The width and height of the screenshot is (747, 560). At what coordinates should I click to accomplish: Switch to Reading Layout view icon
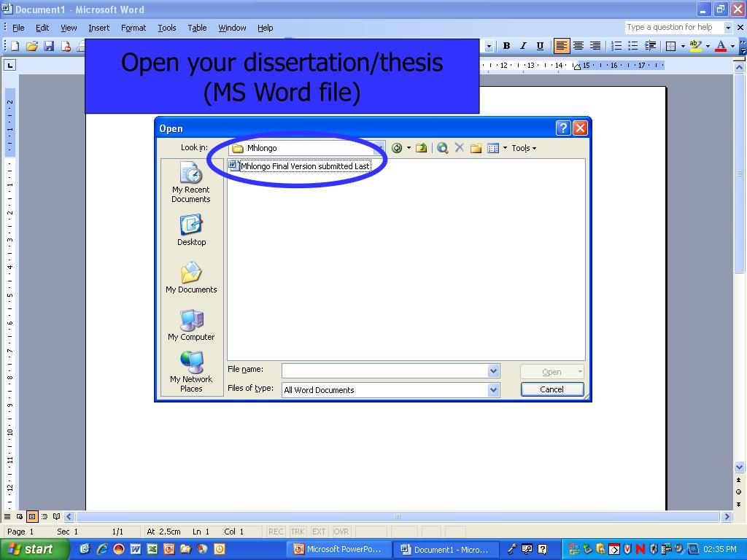pos(57,517)
